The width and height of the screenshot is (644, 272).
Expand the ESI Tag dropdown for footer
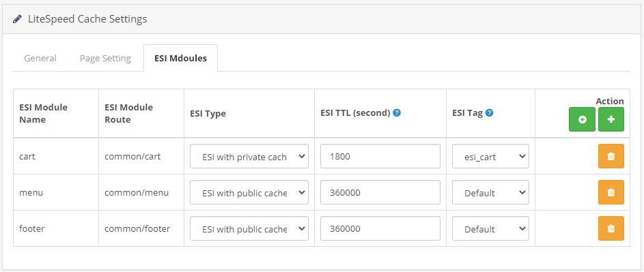(x=491, y=228)
